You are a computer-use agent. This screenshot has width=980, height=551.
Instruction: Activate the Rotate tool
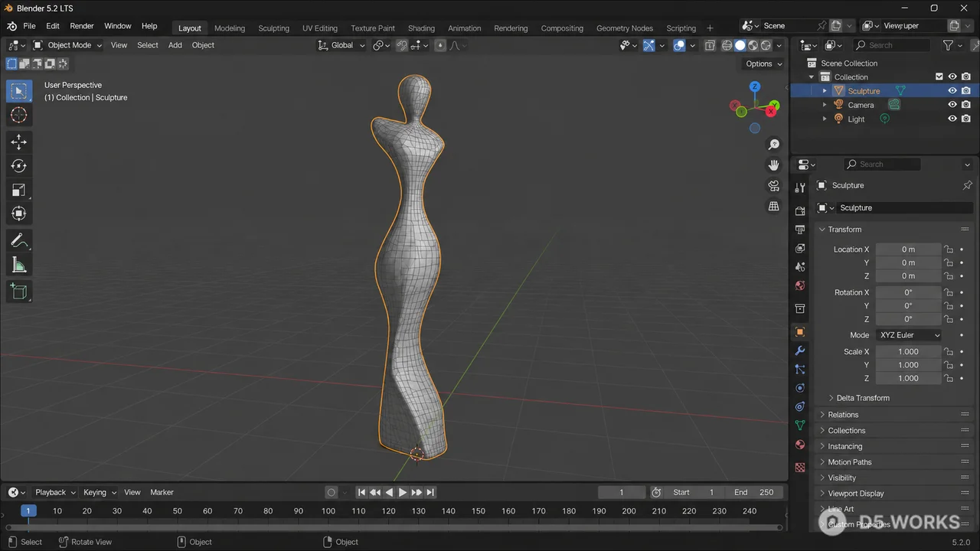click(x=19, y=166)
